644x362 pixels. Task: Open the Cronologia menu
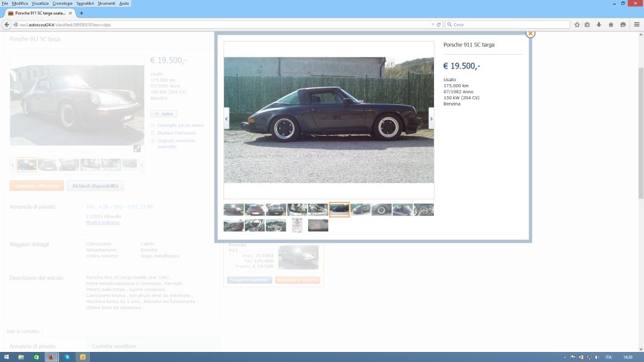(62, 3)
